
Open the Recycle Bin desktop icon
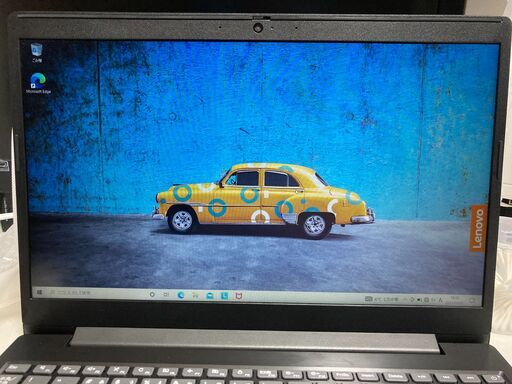[x=37, y=53]
